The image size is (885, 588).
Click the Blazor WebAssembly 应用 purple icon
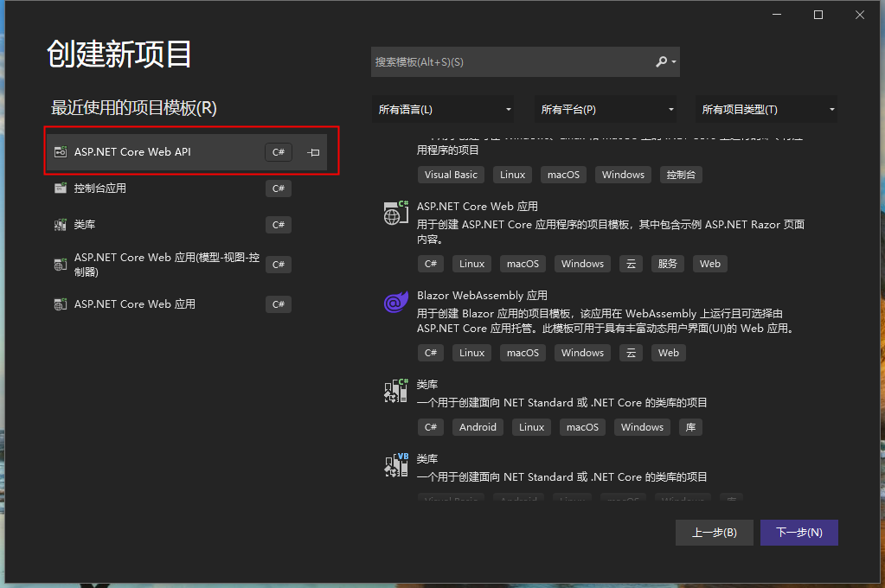tap(395, 303)
